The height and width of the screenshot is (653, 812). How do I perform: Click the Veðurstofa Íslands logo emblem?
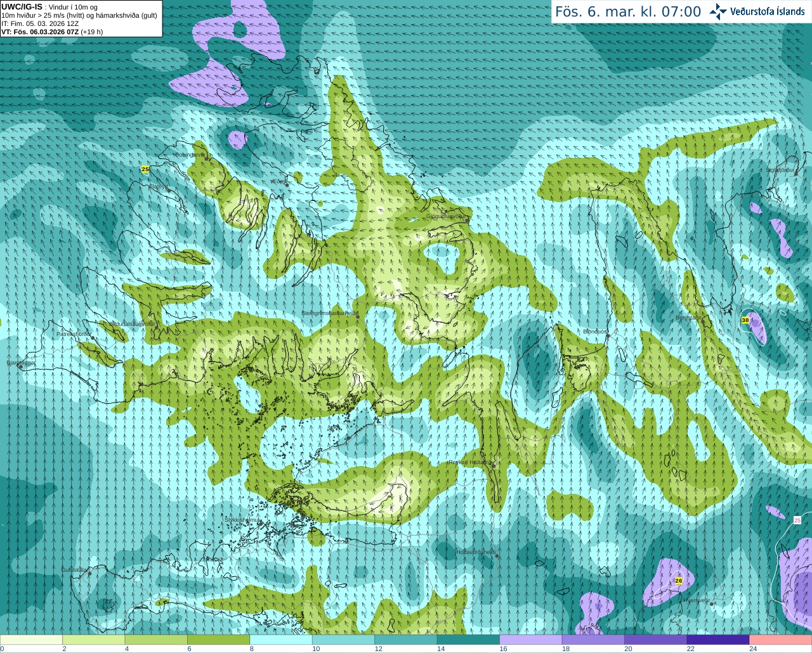coord(718,11)
